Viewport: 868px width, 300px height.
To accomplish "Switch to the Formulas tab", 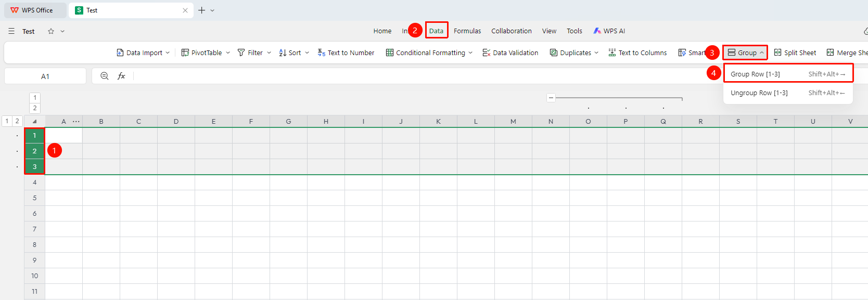I will click(x=467, y=31).
